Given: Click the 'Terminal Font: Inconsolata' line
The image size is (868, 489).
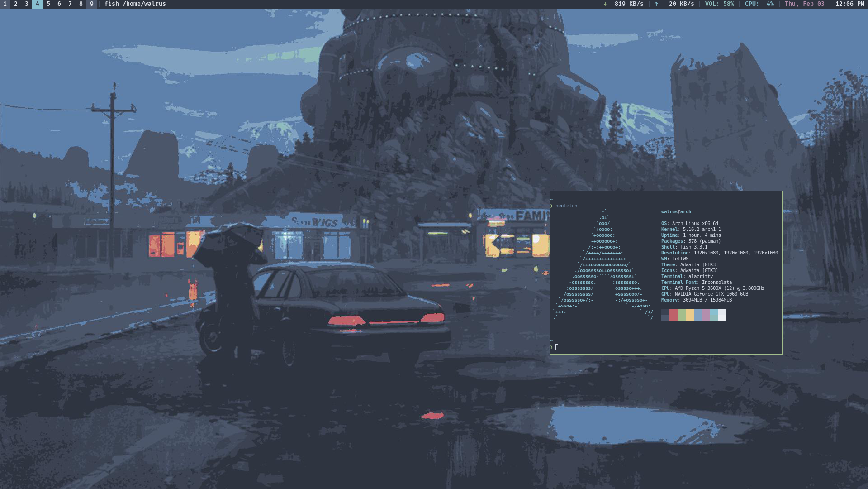Looking at the screenshot, I should click(697, 283).
